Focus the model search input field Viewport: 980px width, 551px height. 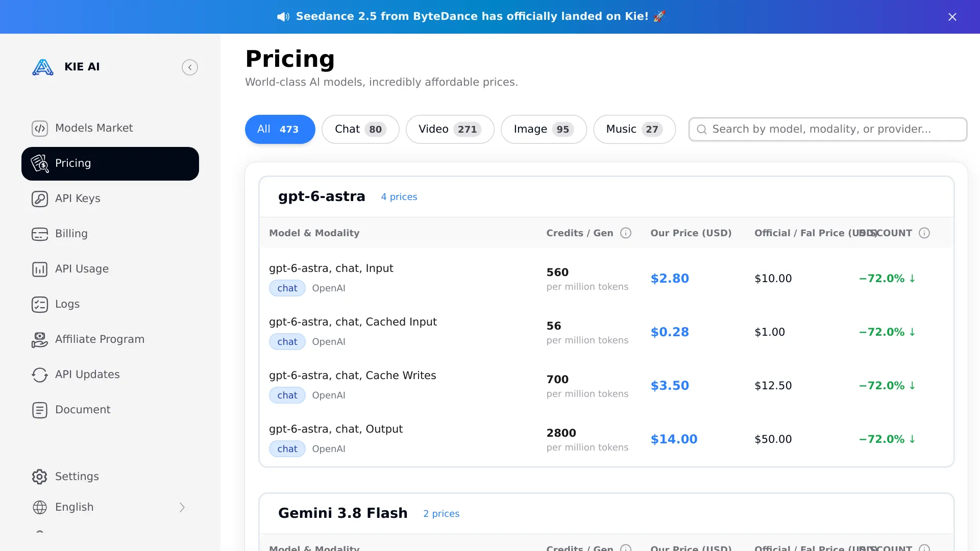coord(828,130)
